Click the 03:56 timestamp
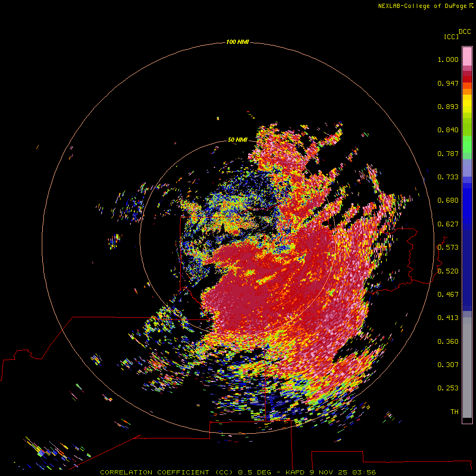Viewport: 476px width, 476px height. pos(364,472)
